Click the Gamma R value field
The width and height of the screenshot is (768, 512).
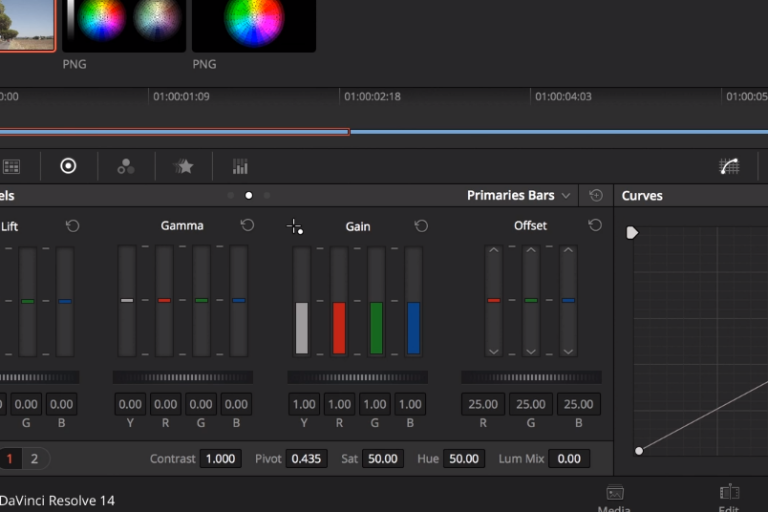pos(166,404)
